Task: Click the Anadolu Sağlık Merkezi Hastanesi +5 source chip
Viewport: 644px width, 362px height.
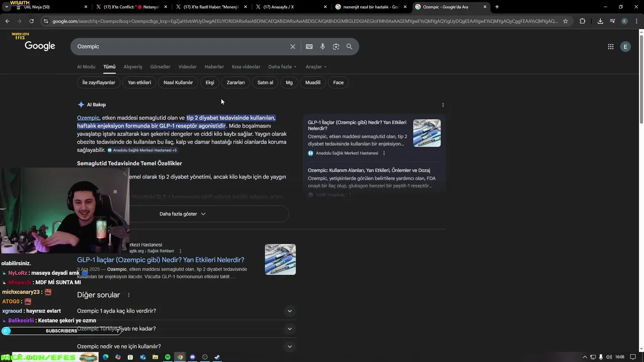Action: point(142,150)
